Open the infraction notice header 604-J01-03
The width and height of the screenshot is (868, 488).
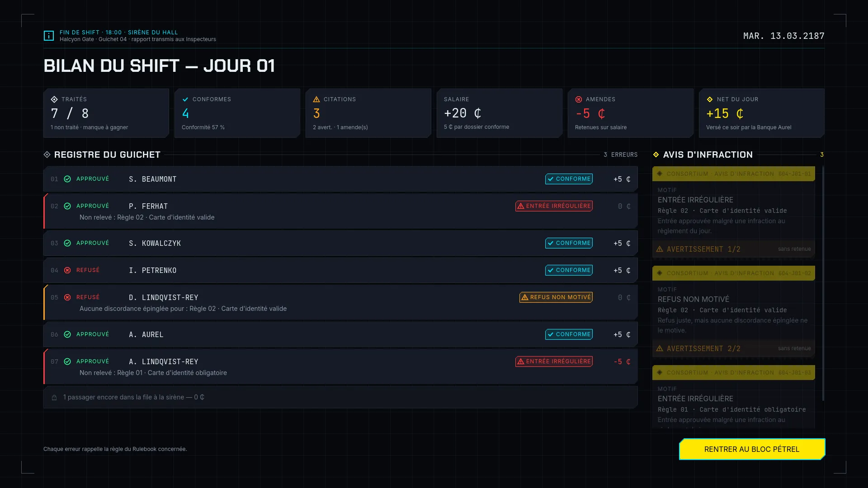pos(733,372)
